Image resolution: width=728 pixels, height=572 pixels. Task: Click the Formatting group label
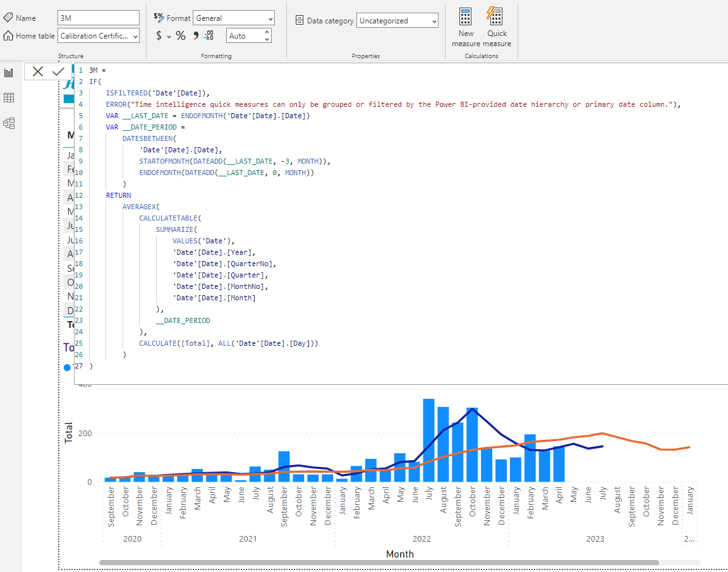[216, 56]
